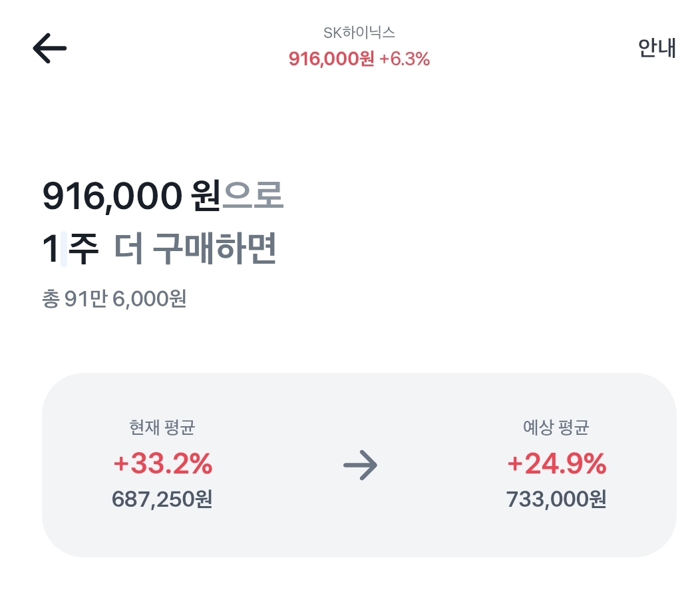Edit the 916,000 원 purchase price field
The width and height of the screenshot is (700, 598).
coord(111,196)
